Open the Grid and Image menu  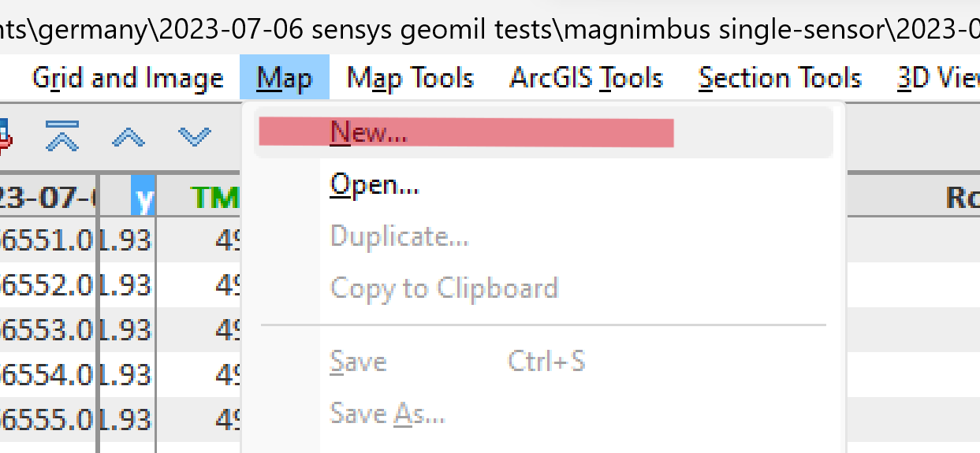(128, 78)
